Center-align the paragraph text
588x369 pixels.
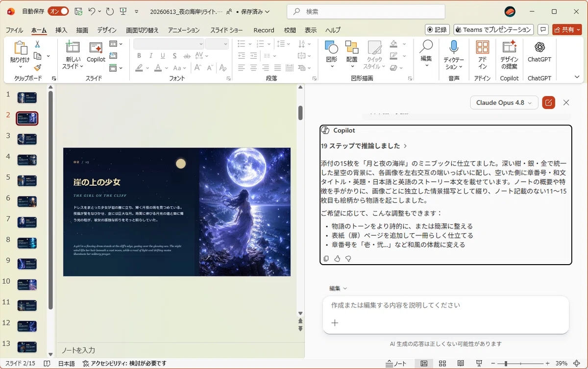click(253, 68)
